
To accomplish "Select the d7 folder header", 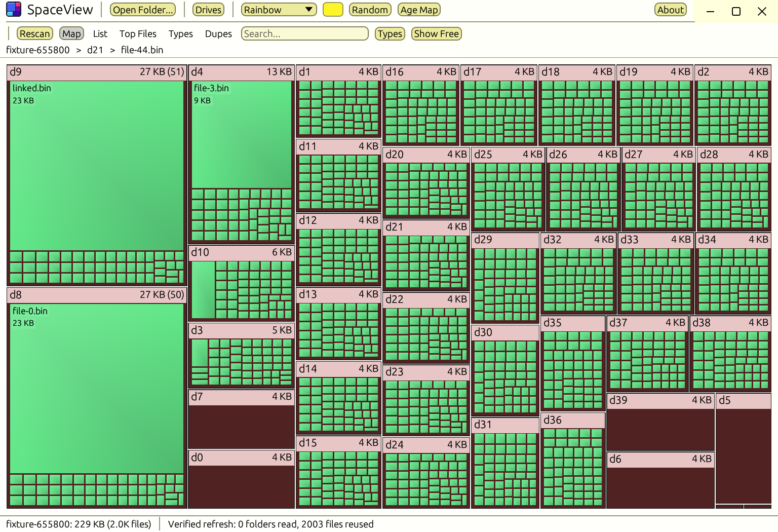I will 242,397.
